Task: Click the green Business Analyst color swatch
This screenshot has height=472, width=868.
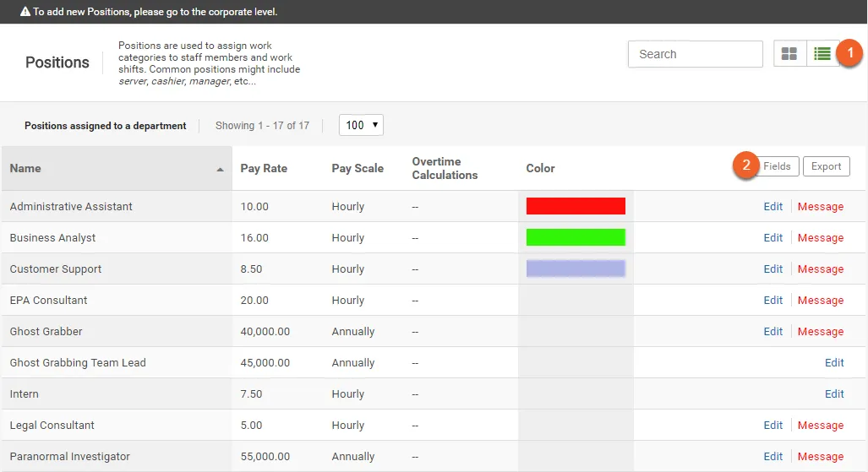Action: 576,237
